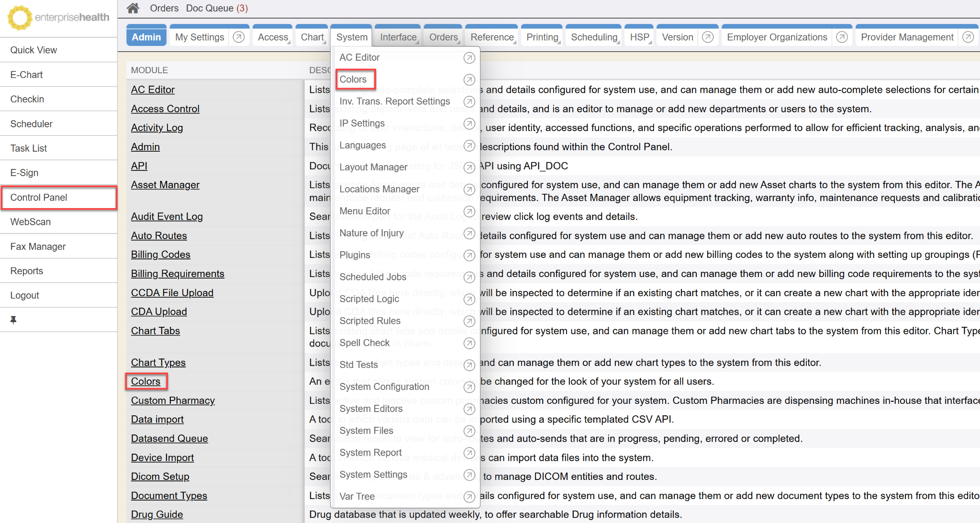Click the enterprisehealth logo

(x=58, y=18)
